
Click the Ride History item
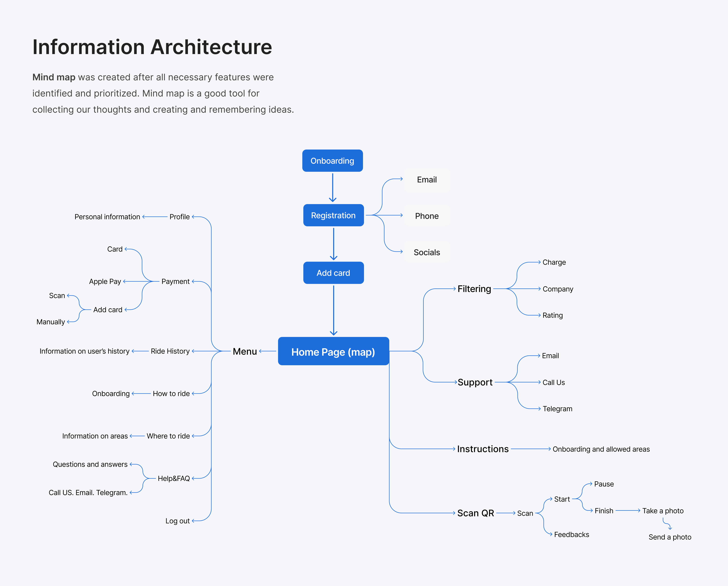click(x=170, y=351)
